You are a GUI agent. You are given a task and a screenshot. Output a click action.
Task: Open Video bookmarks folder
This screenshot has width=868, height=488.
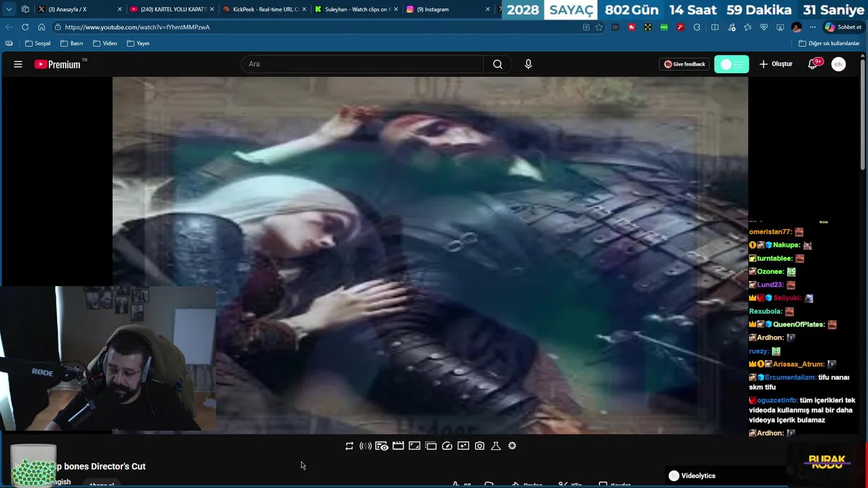tap(105, 43)
